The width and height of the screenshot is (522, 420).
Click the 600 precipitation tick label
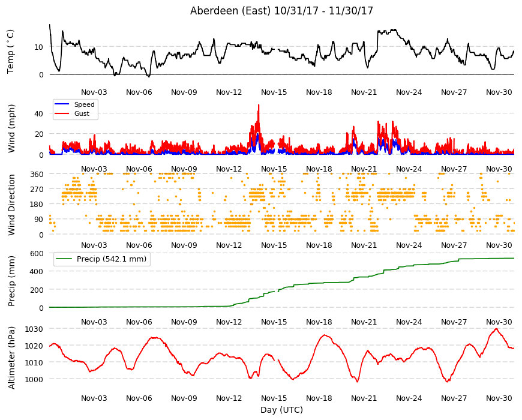point(37,254)
